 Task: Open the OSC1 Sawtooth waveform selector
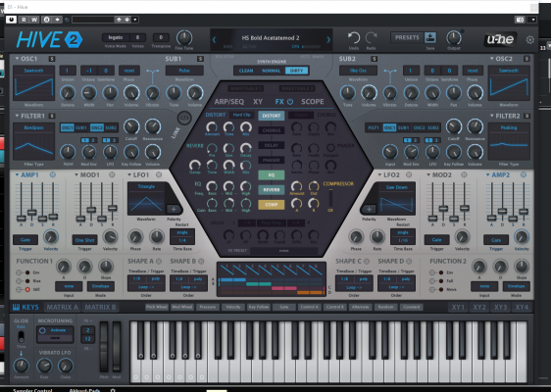click(x=33, y=71)
